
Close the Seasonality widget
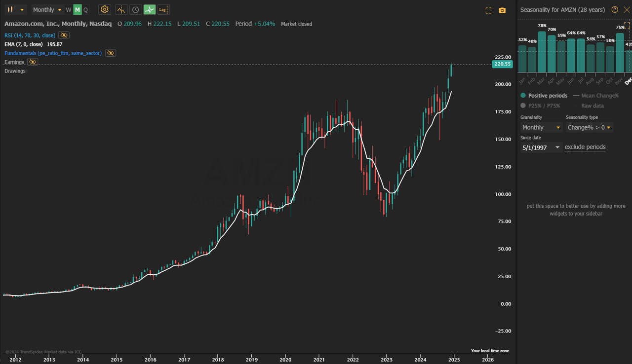coord(627,9)
